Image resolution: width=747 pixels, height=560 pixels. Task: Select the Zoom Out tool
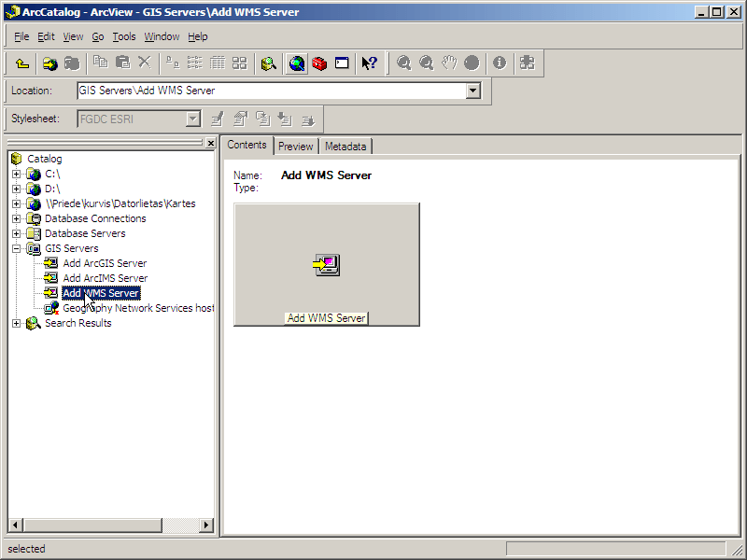[x=427, y=63]
